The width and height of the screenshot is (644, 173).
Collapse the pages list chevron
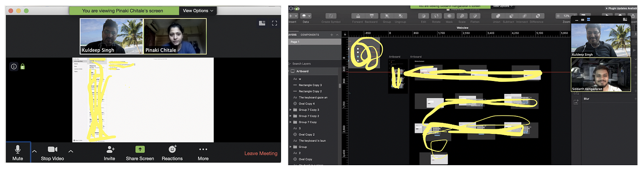point(338,35)
